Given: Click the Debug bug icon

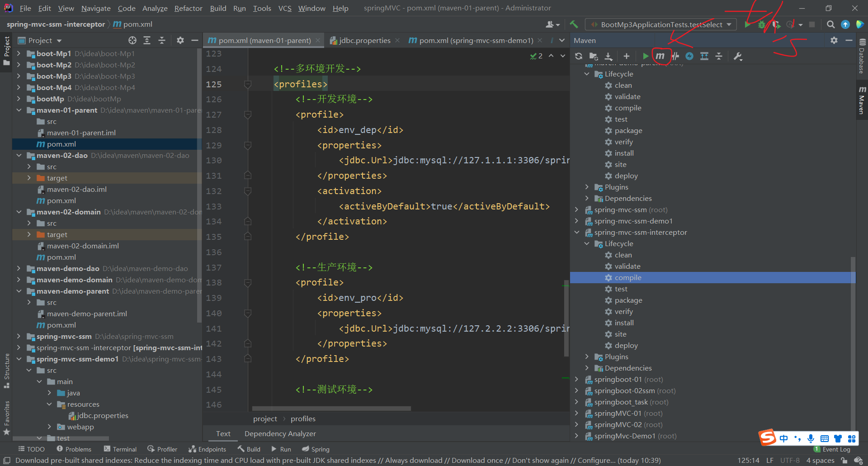Looking at the screenshot, I should 762,24.
